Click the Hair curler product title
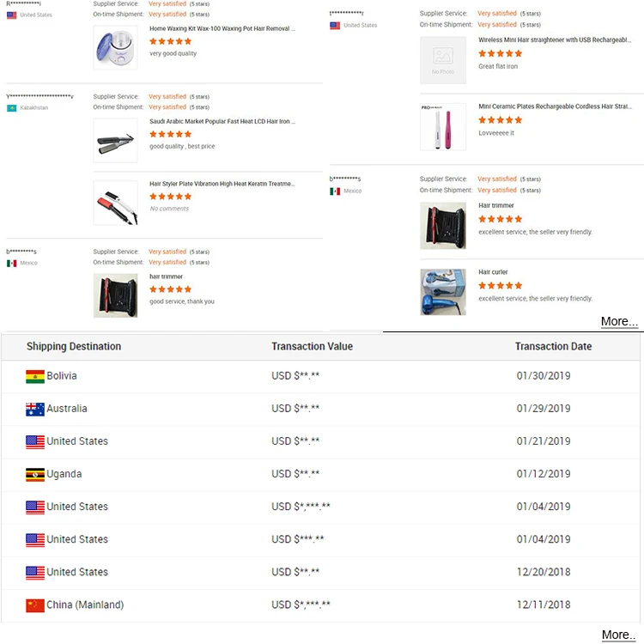The height and width of the screenshot is (644, 644). click(493, 272)
